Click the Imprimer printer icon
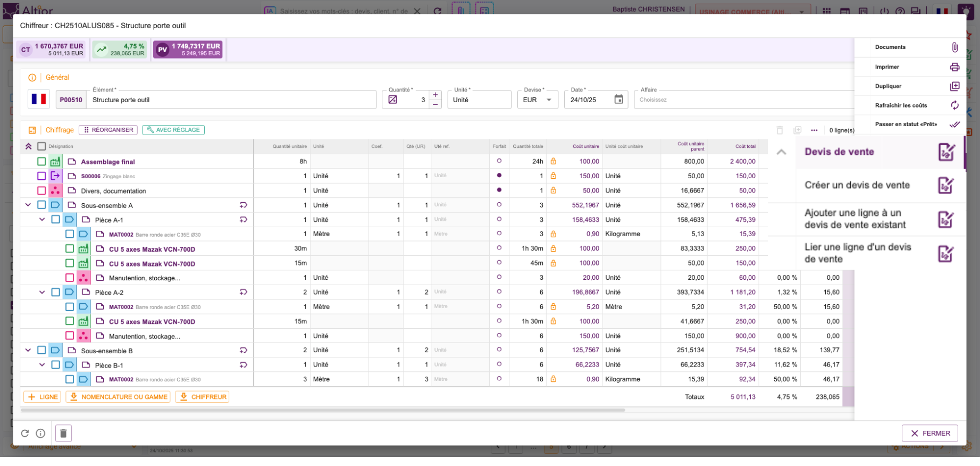Viewport: 980px width, 466px height. point(954,67)
